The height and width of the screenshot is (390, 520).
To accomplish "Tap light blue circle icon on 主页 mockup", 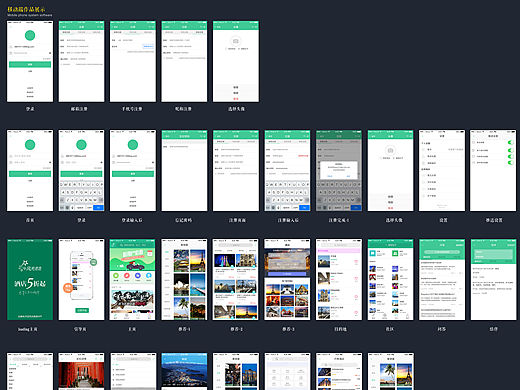I will 149,276.
